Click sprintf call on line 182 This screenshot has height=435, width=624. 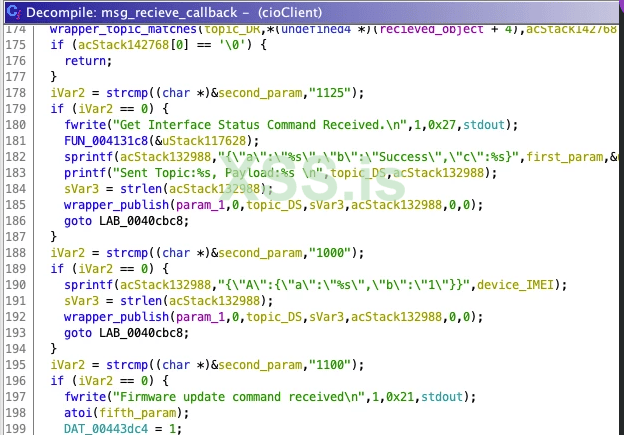(88, 157)
